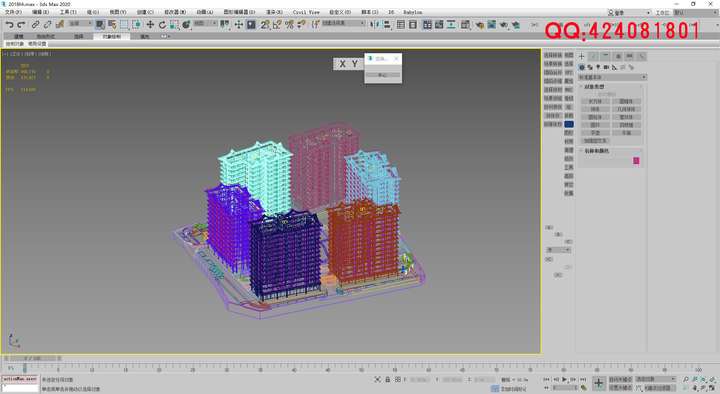The height and width of the screenshot is (394, 720).
Task: Switch to the 自由形式 ribbon tab
Action: tap(45, 36)
